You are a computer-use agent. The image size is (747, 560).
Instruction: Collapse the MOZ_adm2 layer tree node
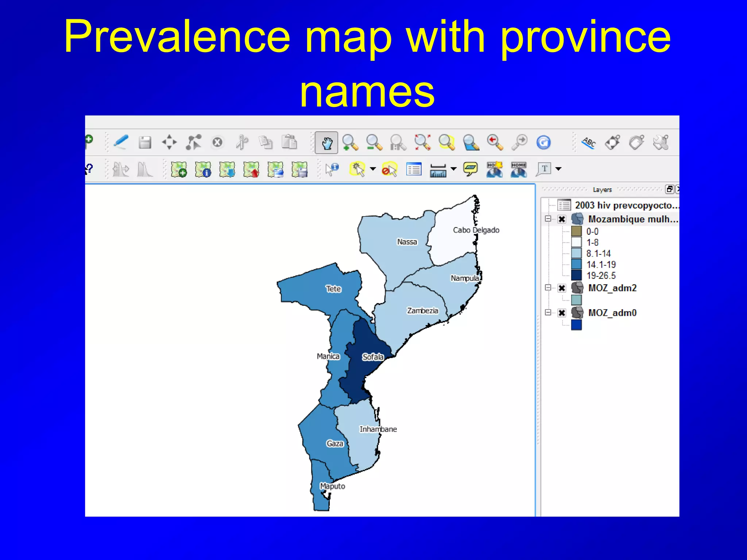point(548,287)
